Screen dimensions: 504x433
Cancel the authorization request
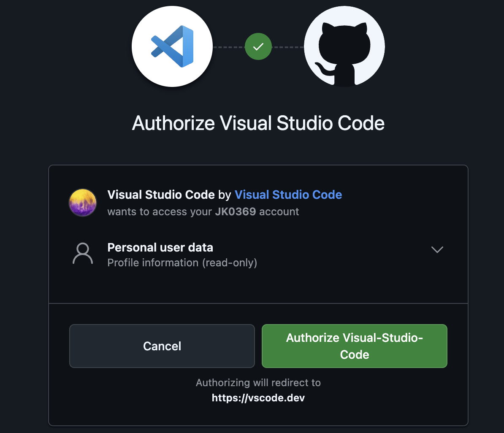click(x=162, y=346)
